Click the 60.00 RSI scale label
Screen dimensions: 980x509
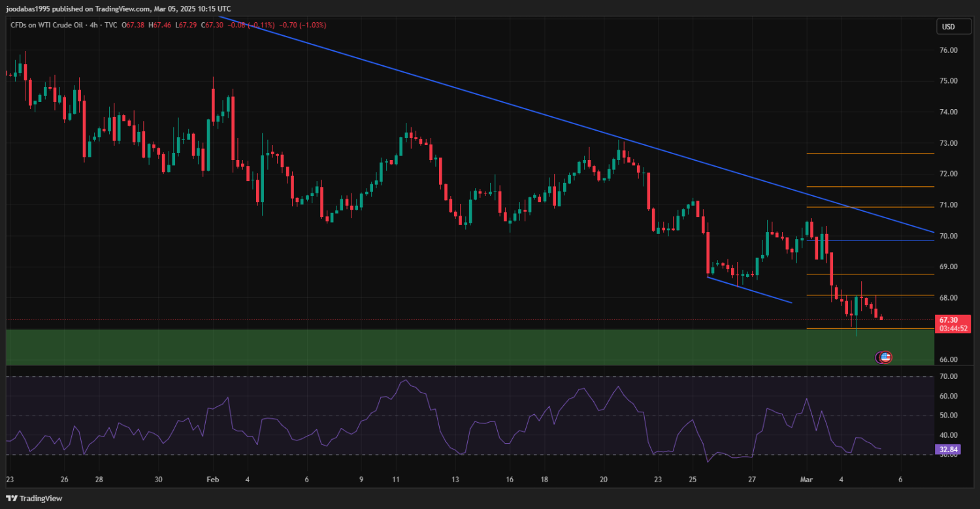click(x=948, y=396)
